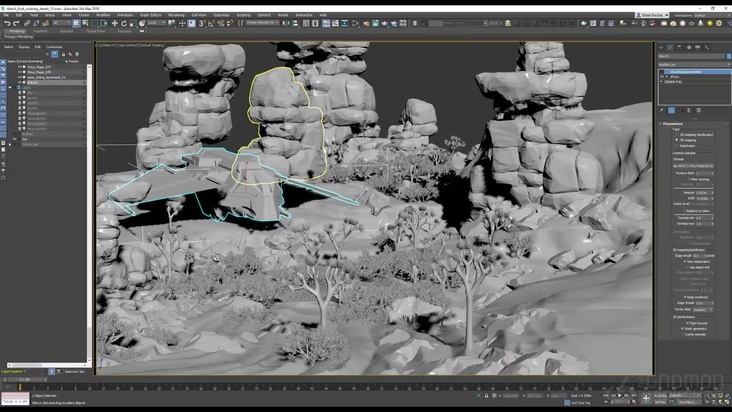Screen dimensions: 732x412
Task: Expand the XForm modifier in the stack
Action: [x=666, y=75]
